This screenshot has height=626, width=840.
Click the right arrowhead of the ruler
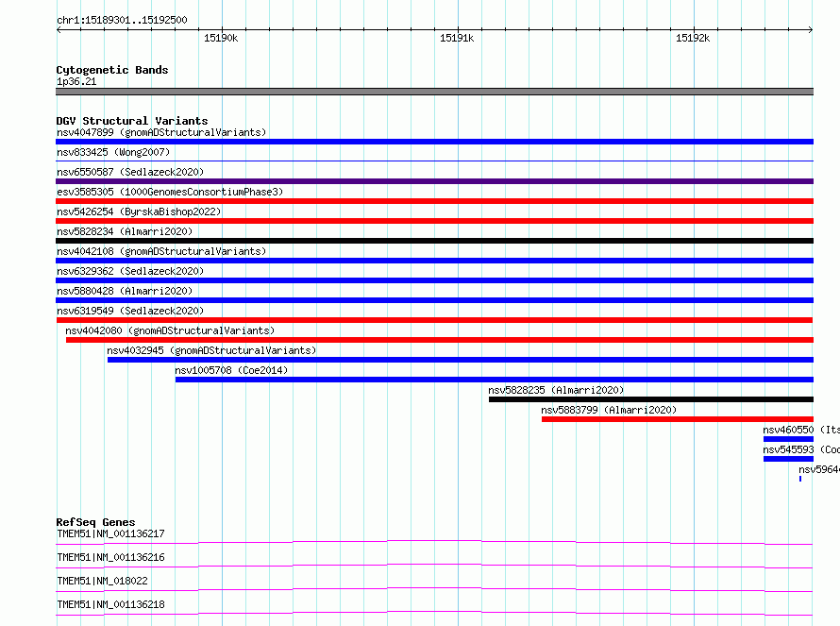[x=811, y=30]
